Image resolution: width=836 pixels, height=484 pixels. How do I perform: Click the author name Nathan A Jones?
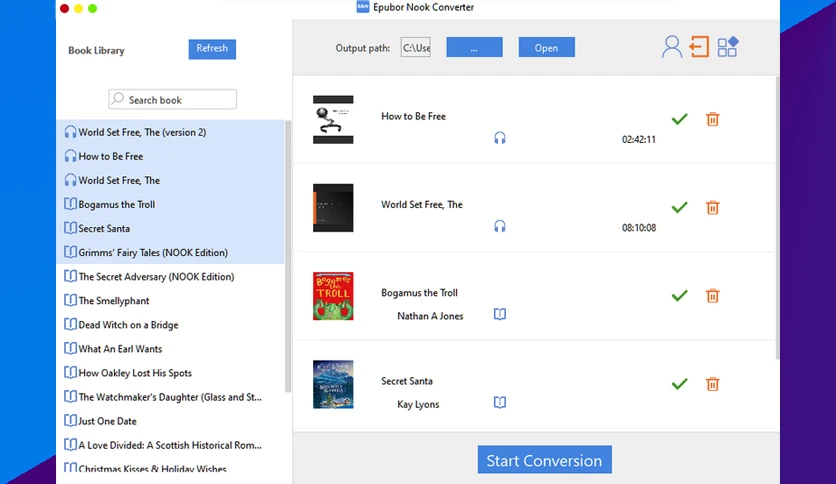click(430, 316)
